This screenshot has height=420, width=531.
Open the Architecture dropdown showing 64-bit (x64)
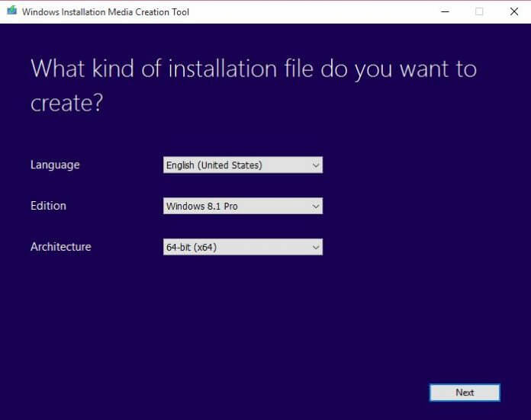pos(243,247)
